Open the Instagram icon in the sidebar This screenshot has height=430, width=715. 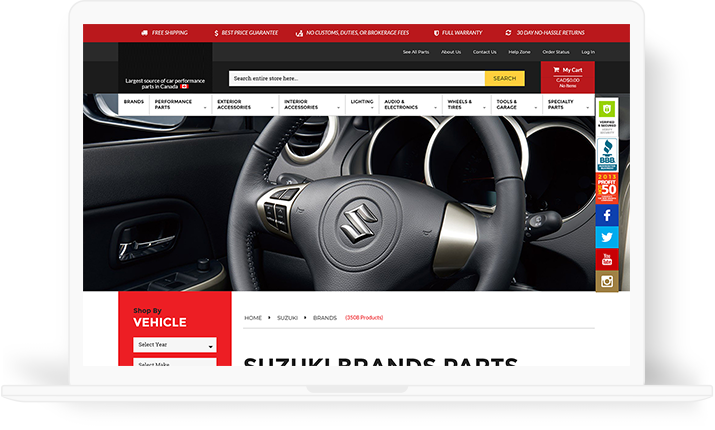pyautogui.click(x=607, y=281)
